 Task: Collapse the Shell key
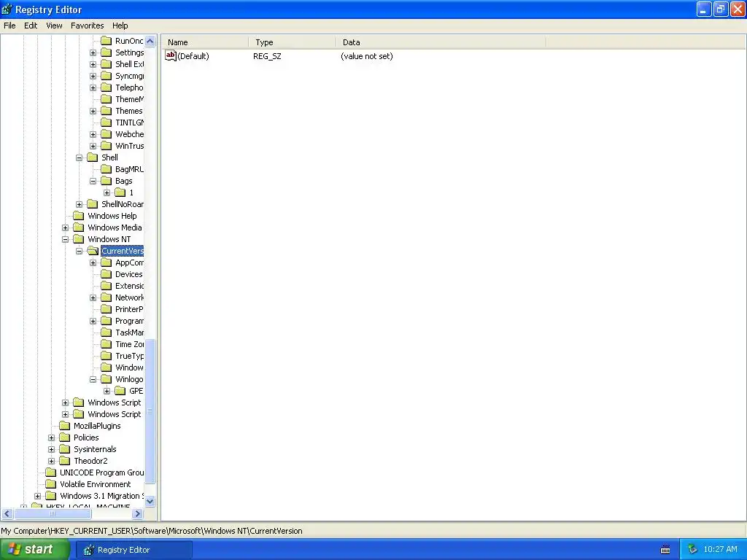click(x=79, y=157)
